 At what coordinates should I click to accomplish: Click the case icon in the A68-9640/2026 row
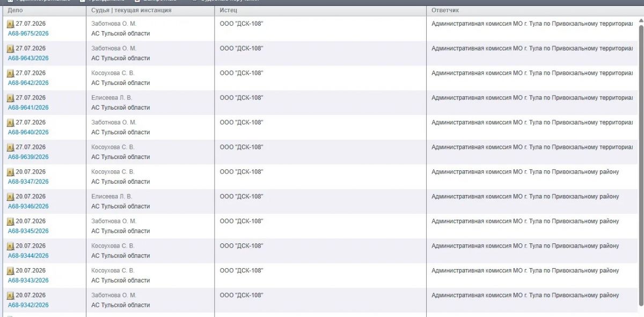(10, 123)
